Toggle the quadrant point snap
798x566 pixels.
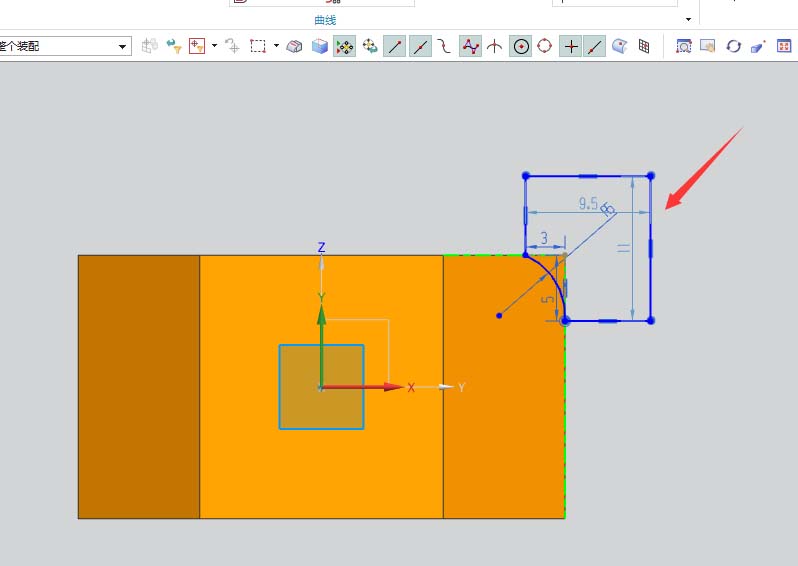point(545,46)
